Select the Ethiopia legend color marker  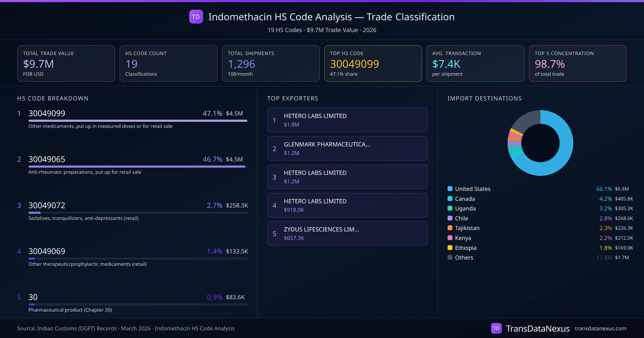(x=450, y=248)
